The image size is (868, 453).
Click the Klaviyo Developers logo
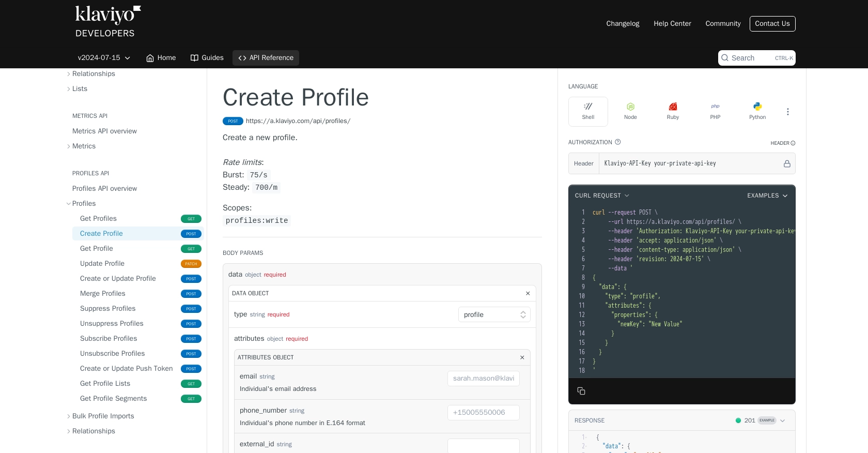(x=108, y=22)
